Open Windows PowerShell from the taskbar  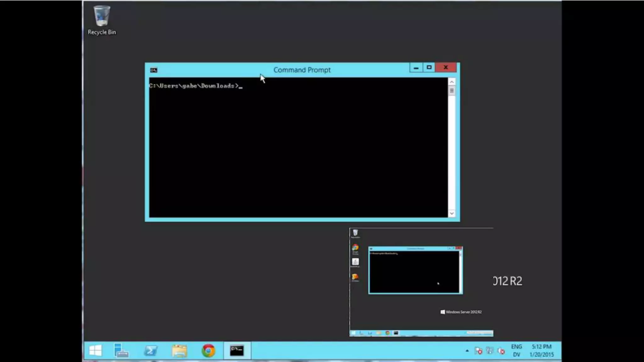coord(150,350)
